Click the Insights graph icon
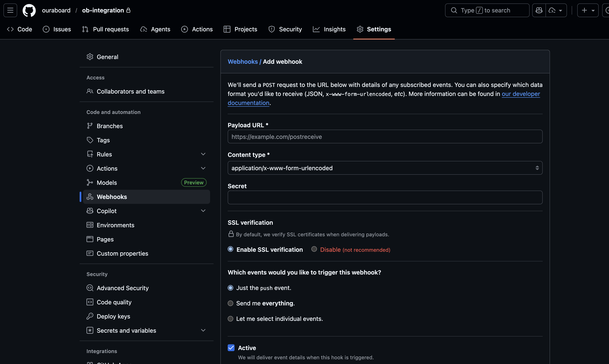The image size is (609, 364). tap(316, 29)
